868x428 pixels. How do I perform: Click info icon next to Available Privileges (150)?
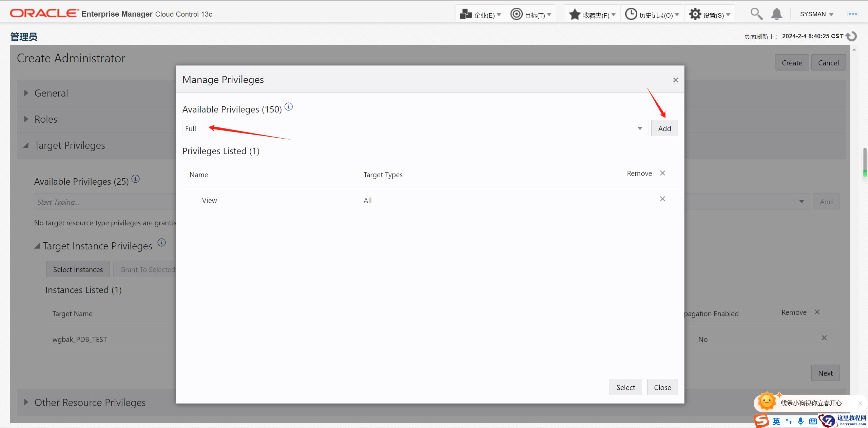289,107
